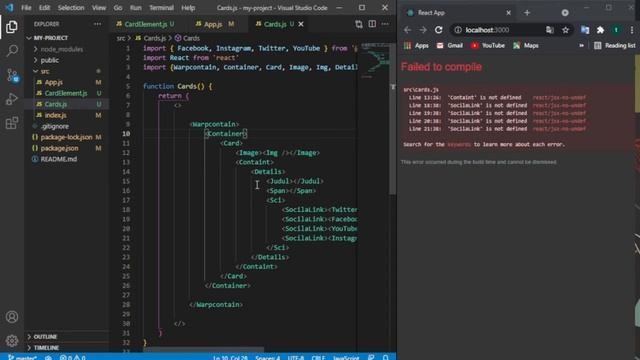Open the Run menu
Image resolution: width=640 pixels, height=360 pixels.
tap(136, 8)
